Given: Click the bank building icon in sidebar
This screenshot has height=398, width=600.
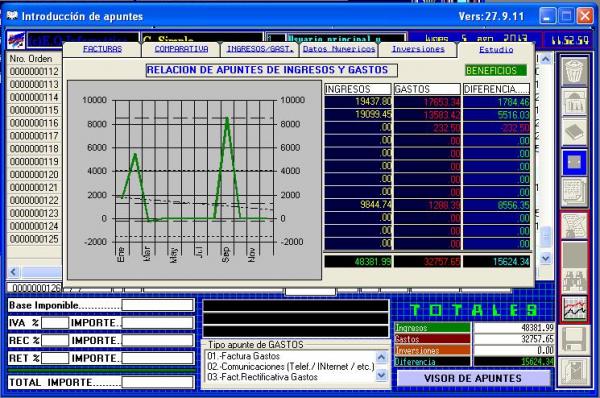Looking at the screenshot, I should 574,102.
